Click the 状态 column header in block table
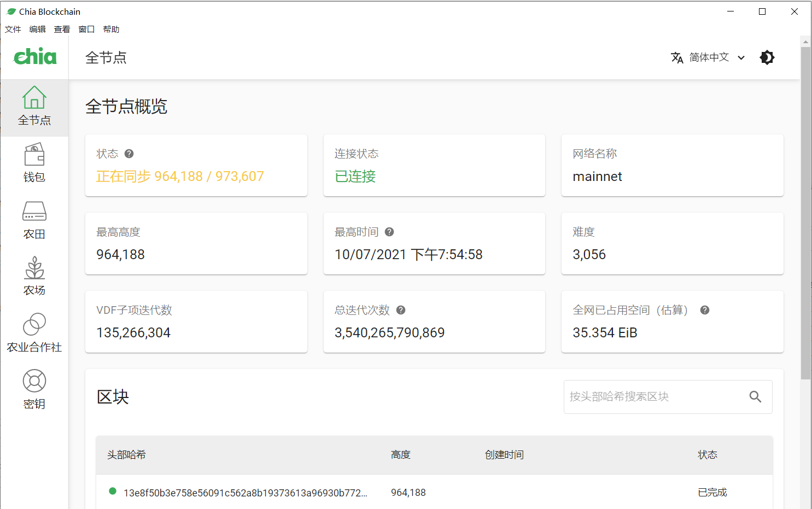The width and height of the screenshot is (812, 509). (x=708, y=455)
